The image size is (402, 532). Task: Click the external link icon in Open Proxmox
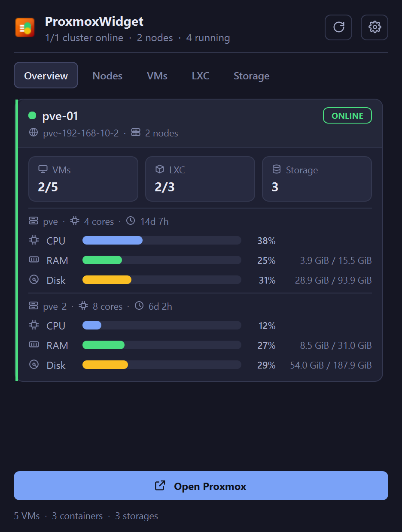pyautogui.click(x=160, y=486)
